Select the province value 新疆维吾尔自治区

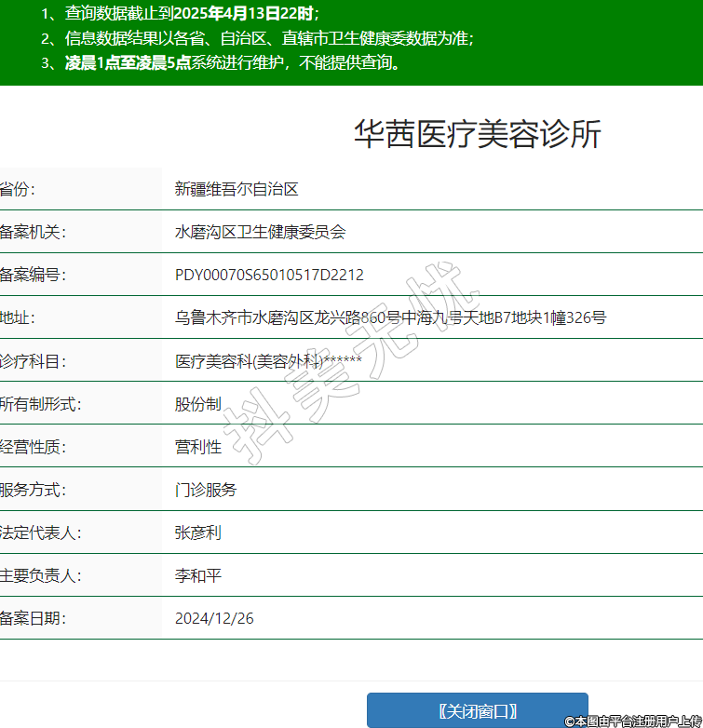[x=237, y=189]
